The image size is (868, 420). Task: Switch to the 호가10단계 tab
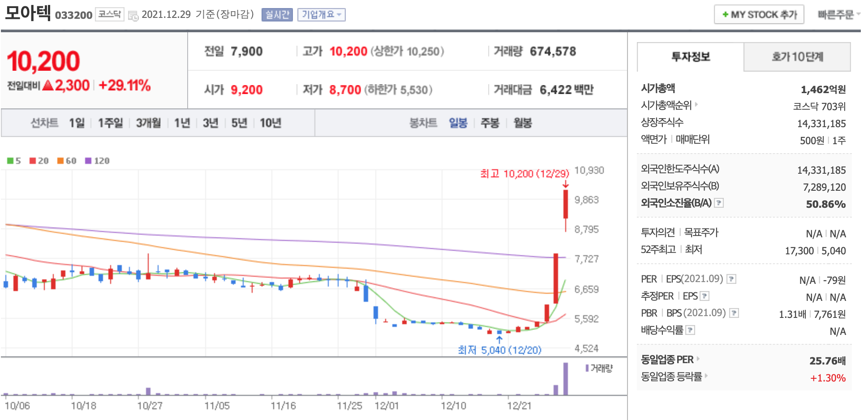click(797, 57)
